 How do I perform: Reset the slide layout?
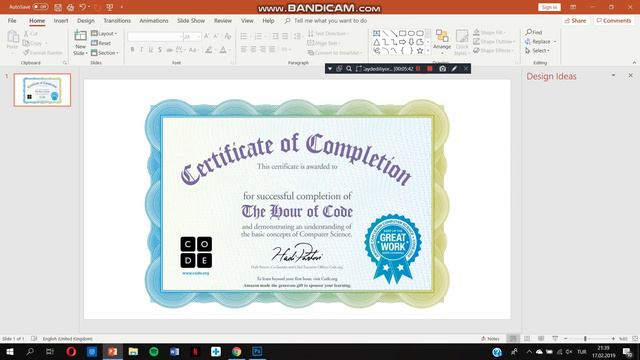pos(101,43)
